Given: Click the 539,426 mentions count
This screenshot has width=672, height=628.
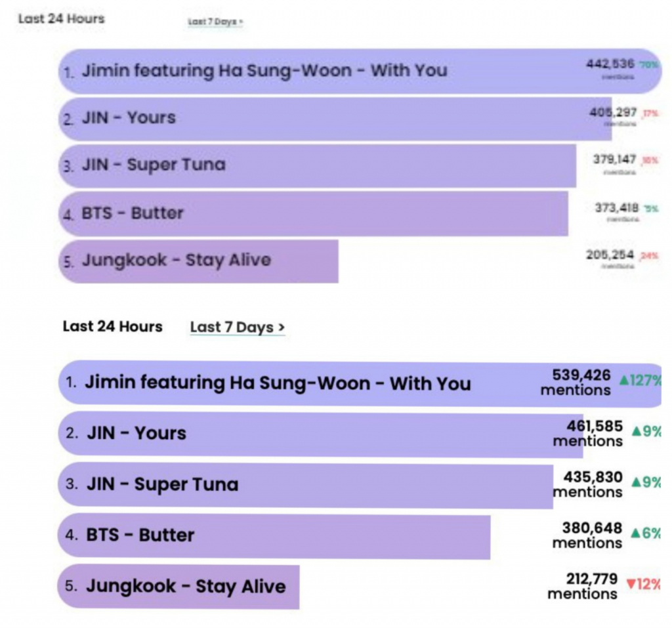Looking at the screenshot, I should click(576, 382).
